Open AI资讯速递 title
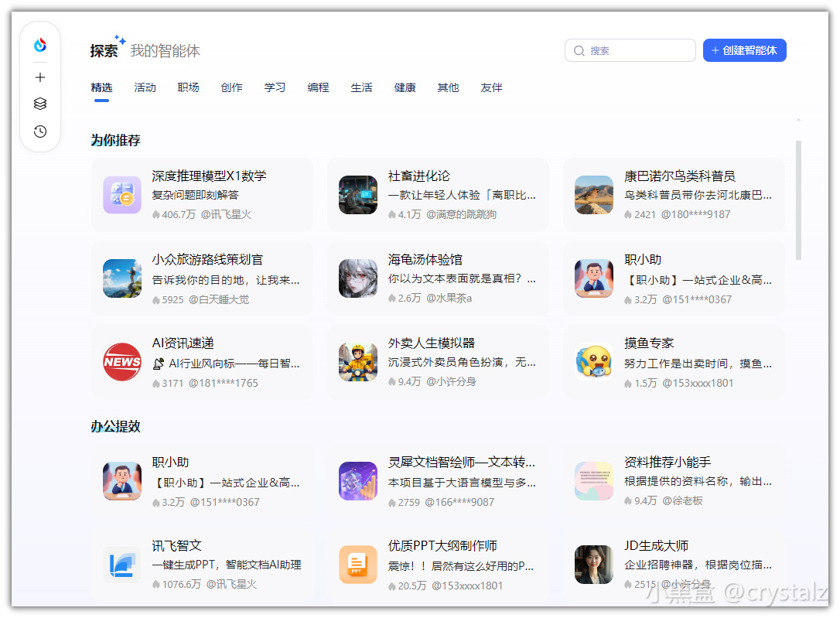The image size is (840, 618). [183, 343]
